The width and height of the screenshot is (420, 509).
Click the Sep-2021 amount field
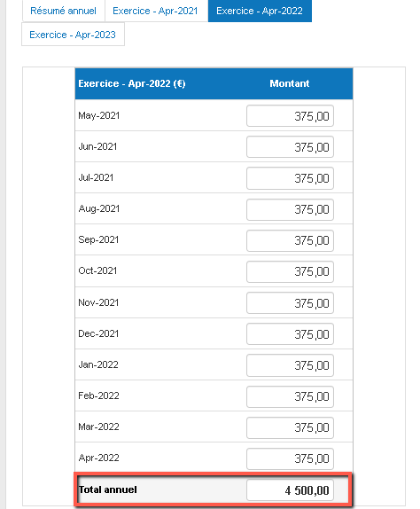tap(290, 240)
